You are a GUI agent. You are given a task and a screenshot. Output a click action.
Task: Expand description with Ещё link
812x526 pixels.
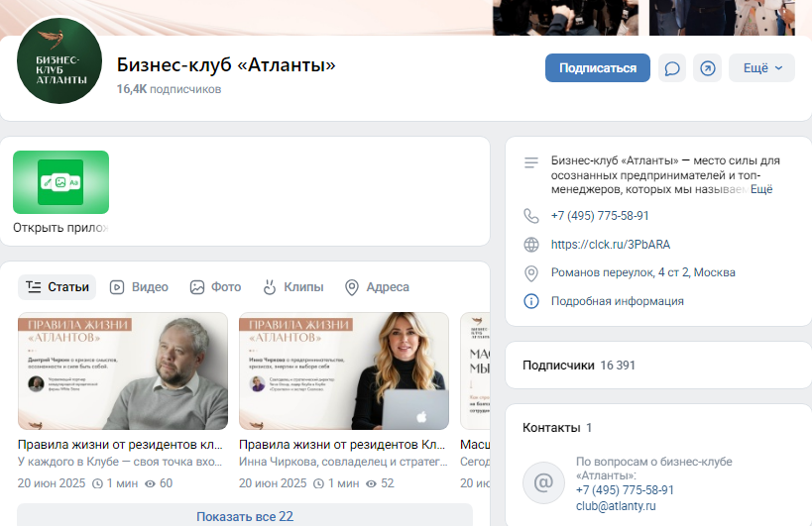(x=761, y=189)
